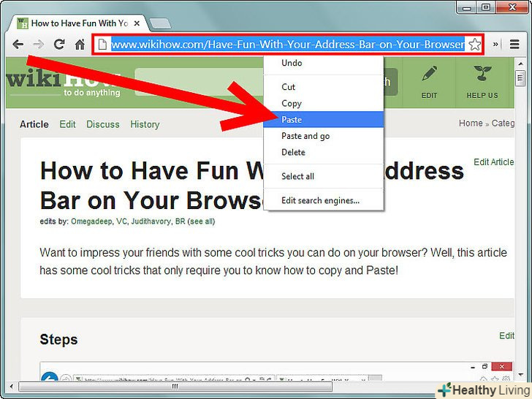Viewport: 532px width, 399px height.
Task: Click the Edit link beside Steps
Action: [506, 335]
